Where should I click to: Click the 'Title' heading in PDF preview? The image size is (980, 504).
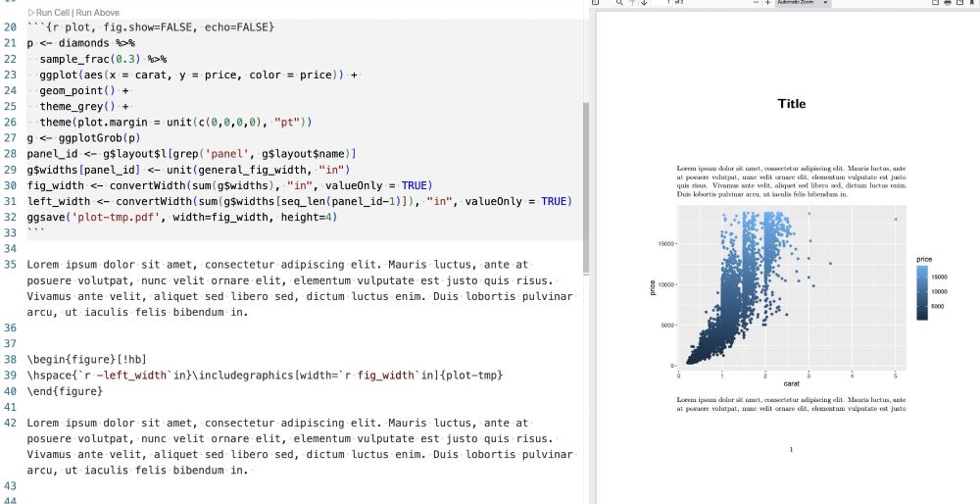791,104
